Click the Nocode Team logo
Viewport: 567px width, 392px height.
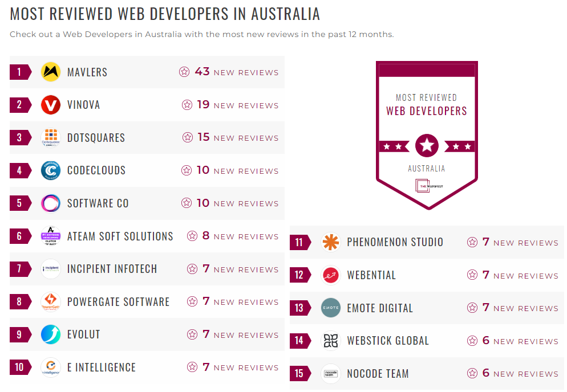(330, 373)
